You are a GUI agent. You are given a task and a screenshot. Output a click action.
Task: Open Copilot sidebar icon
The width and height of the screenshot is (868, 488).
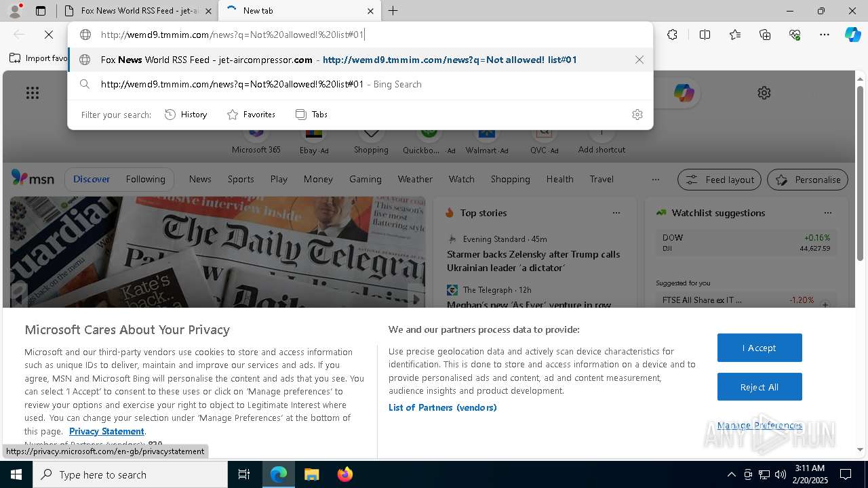853,35
